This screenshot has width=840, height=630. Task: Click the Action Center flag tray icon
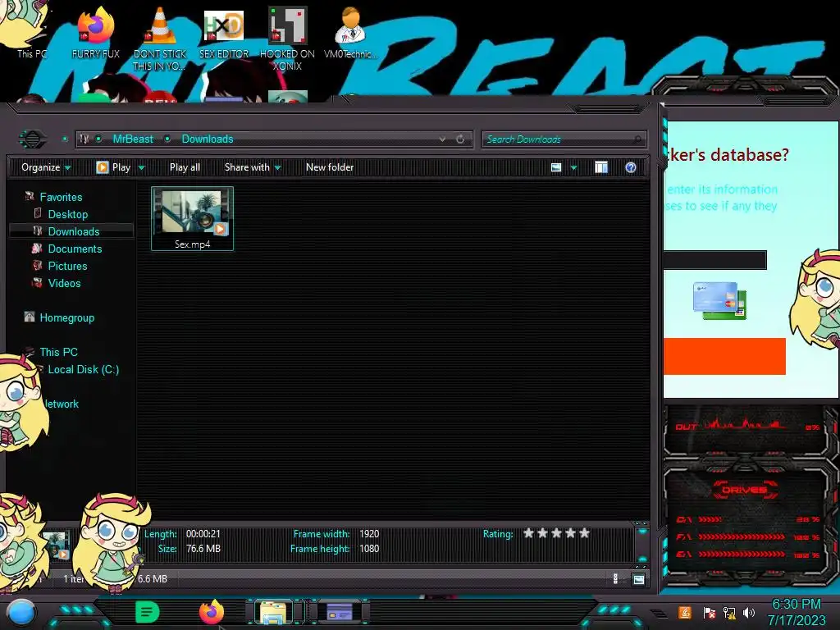(x=709, y=613)
